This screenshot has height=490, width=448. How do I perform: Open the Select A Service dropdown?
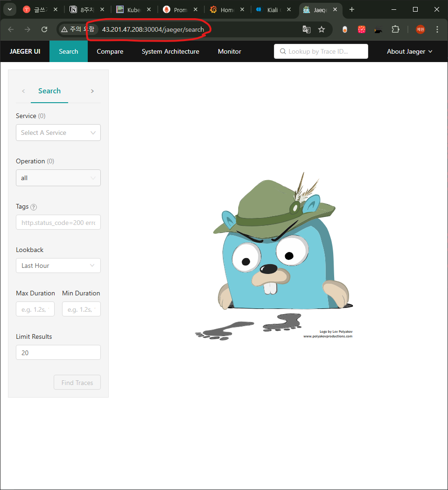coord(58,133)
